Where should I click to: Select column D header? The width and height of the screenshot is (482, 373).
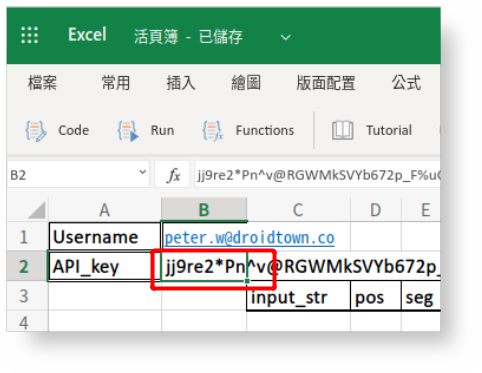[376, 210]
